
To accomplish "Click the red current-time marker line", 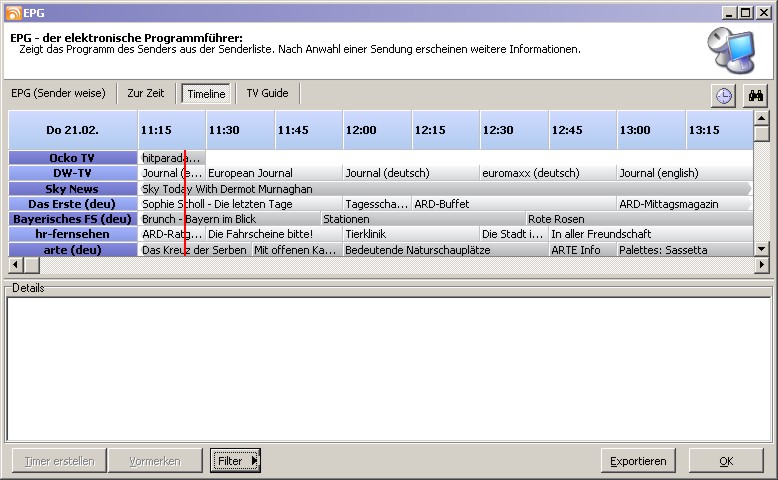I will (185, 203).
